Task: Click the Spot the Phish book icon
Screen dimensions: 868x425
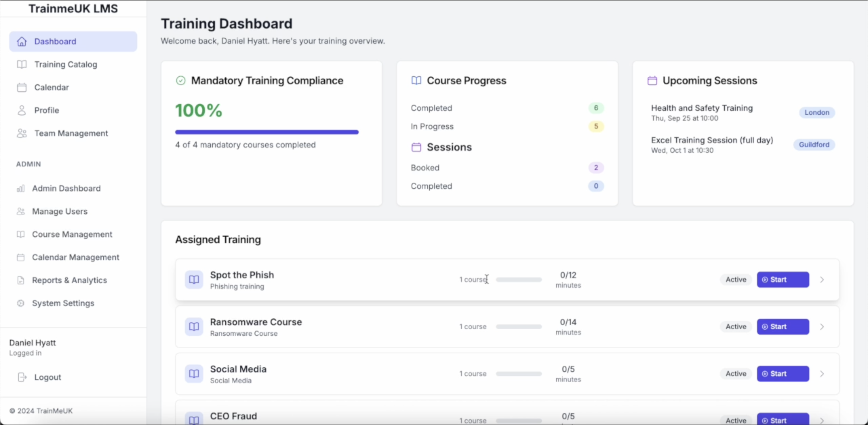Action: [194, 279]
